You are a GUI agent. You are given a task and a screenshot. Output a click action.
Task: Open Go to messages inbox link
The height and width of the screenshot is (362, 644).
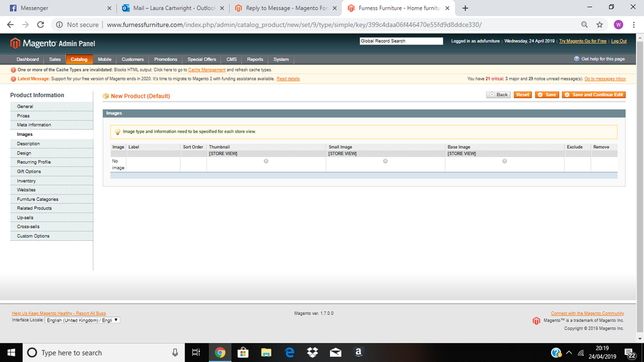point(605,79)
